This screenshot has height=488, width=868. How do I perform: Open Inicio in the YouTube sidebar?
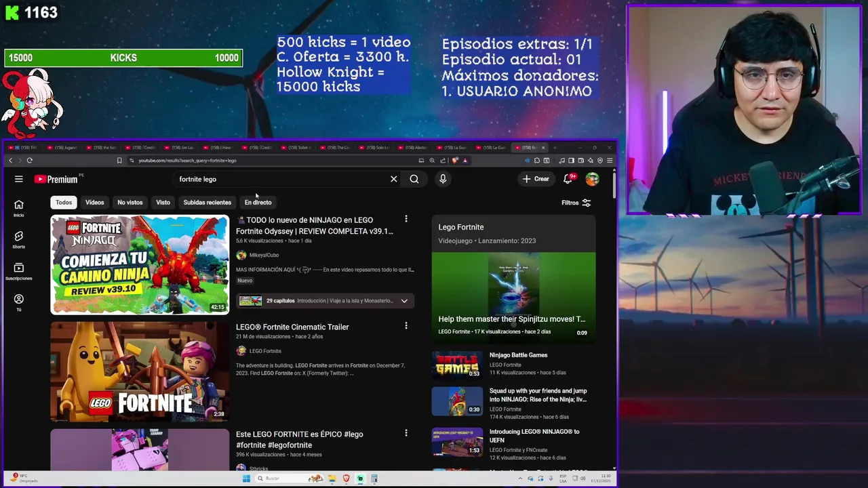[x=19, y=208]
